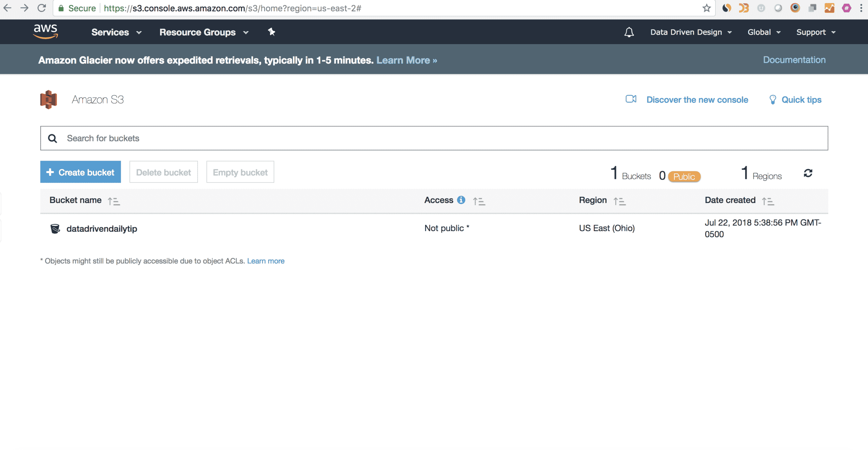This screenshot has width=868, height=450.
Task: Open Discover the new console link
Action: pyautogui.click(x=697, y=100)
